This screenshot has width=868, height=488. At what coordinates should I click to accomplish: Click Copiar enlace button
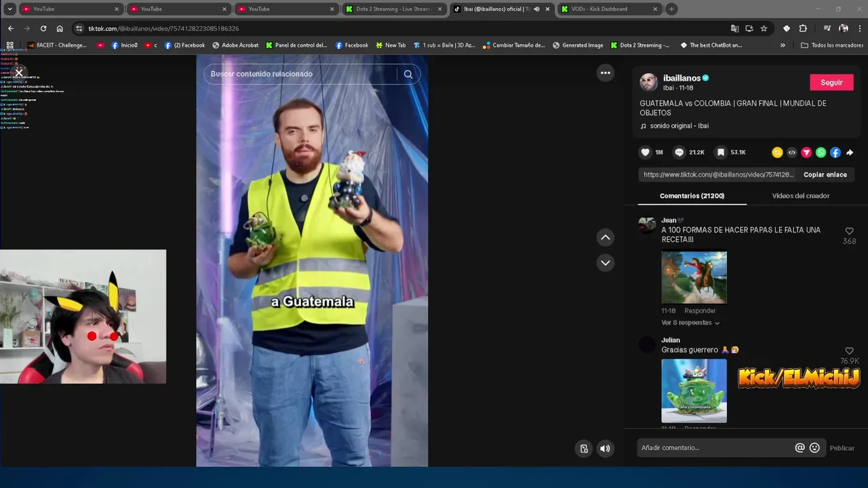point(825,175)
